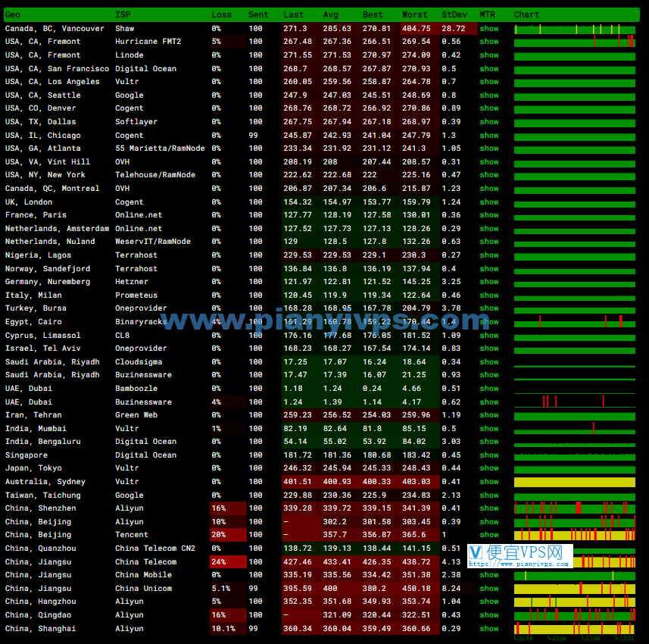Click show for Qingdao Aliyun row
The height and width of the screenshot is (644, 649).
coord(488,615)
